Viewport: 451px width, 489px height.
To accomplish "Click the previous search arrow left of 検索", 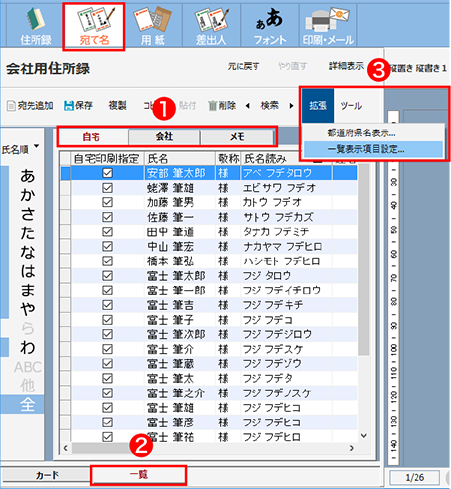I will [247, 106].
